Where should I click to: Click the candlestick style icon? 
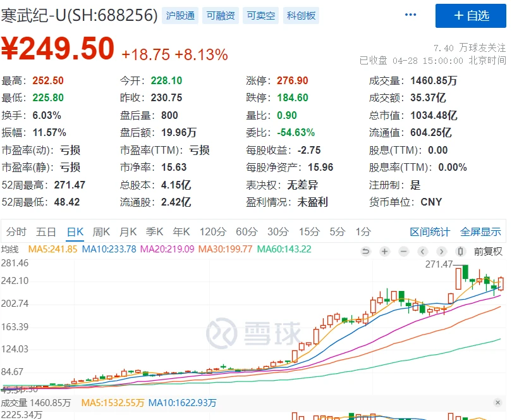coord(461,251)
